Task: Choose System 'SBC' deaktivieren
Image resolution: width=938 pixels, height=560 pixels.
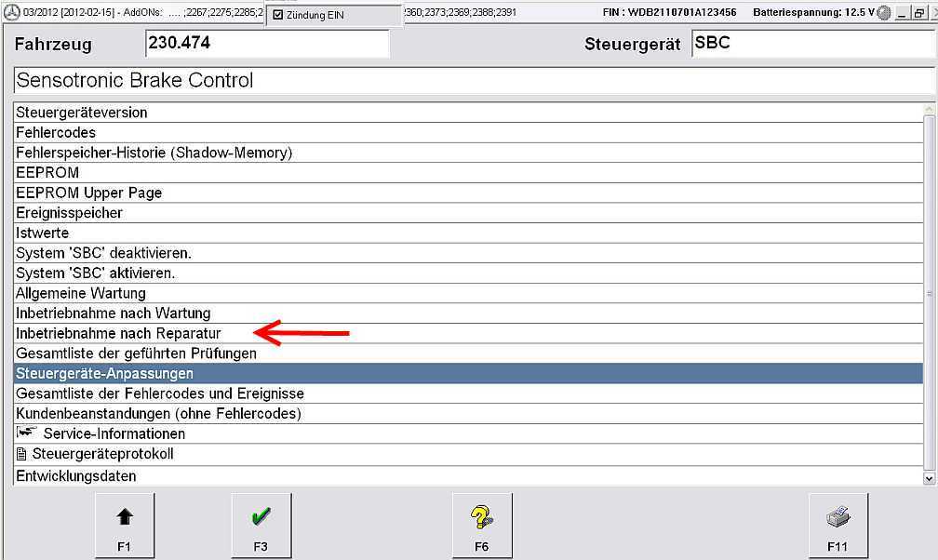Action: click(x=103, y=253)
